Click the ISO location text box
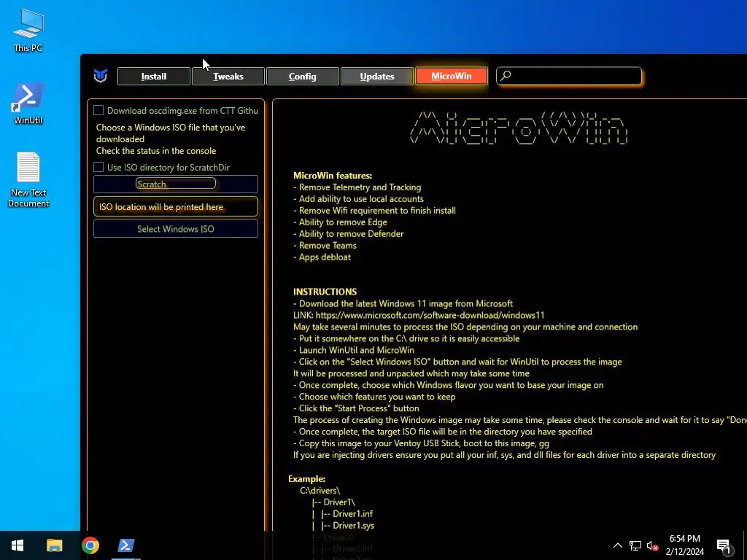 176,207
